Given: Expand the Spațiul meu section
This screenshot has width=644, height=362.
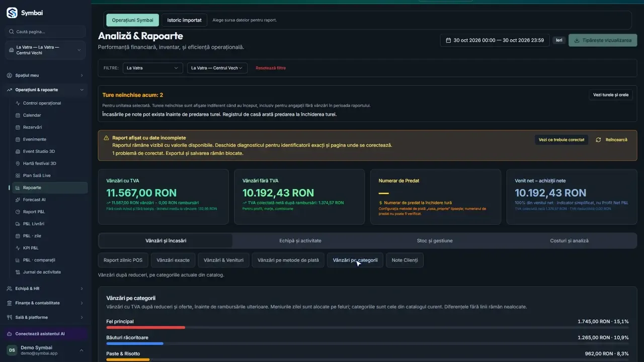Looking at the screenshot, I should click(x=45, y=75).
